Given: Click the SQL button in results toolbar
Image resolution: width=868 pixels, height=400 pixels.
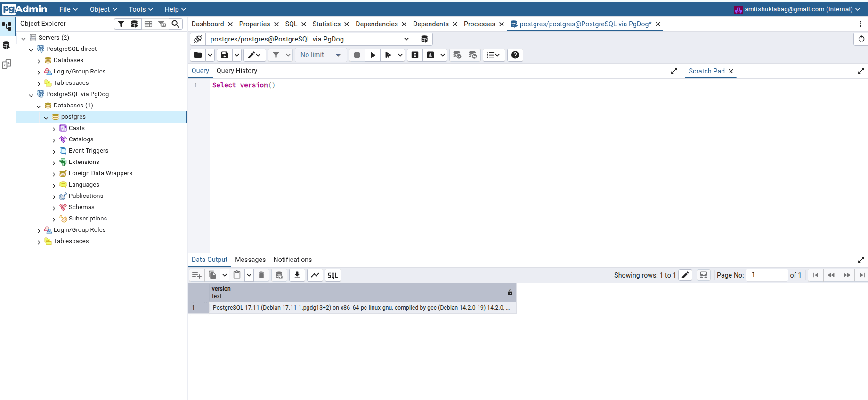Looking at the screenshot, I should click(333, 275).
